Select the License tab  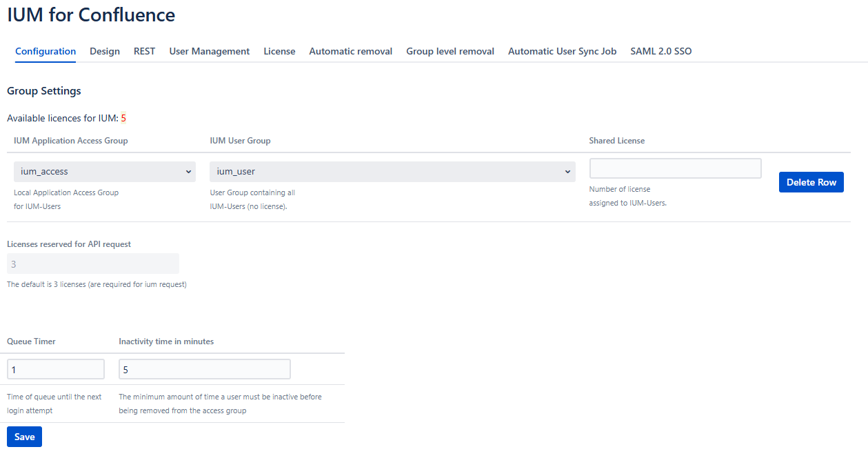pos(279,51)
